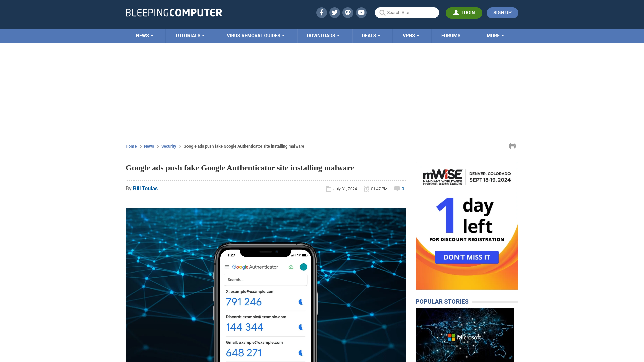Expand the TUTORIALS dropdown menu
The image size is (644, 362).
coord(190,35)
